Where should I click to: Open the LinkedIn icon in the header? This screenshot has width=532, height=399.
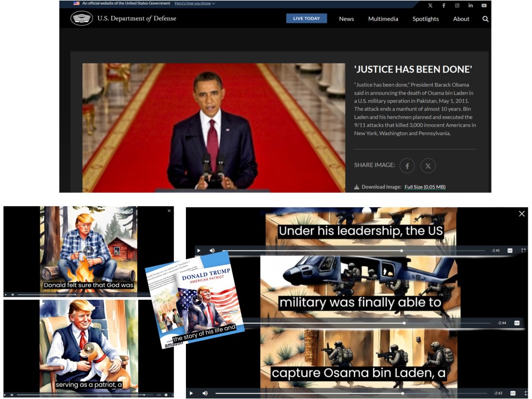(471, 5)
